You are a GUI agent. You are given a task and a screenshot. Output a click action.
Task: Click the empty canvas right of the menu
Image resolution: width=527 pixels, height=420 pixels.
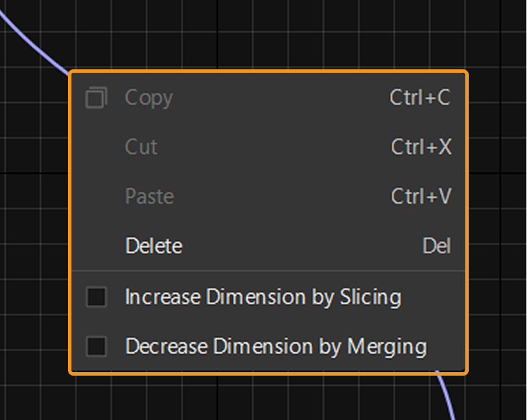click(x=496, y=222)
